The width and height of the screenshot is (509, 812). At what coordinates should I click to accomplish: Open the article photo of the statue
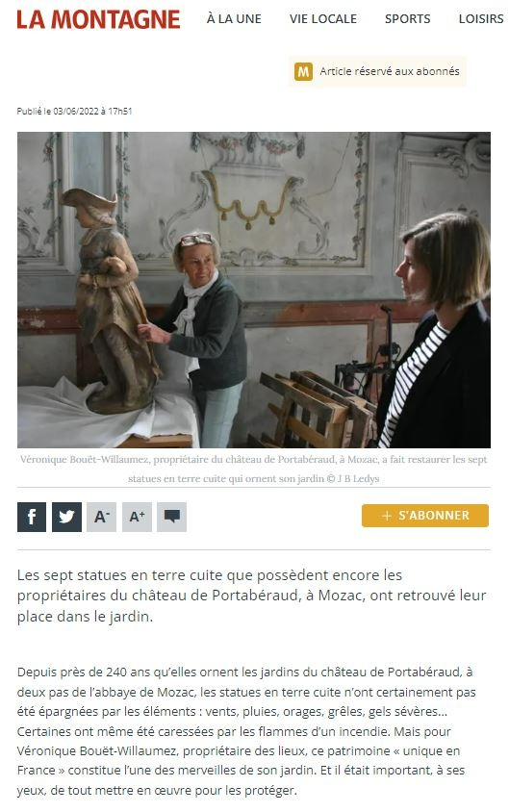click(x=254, y=290)
